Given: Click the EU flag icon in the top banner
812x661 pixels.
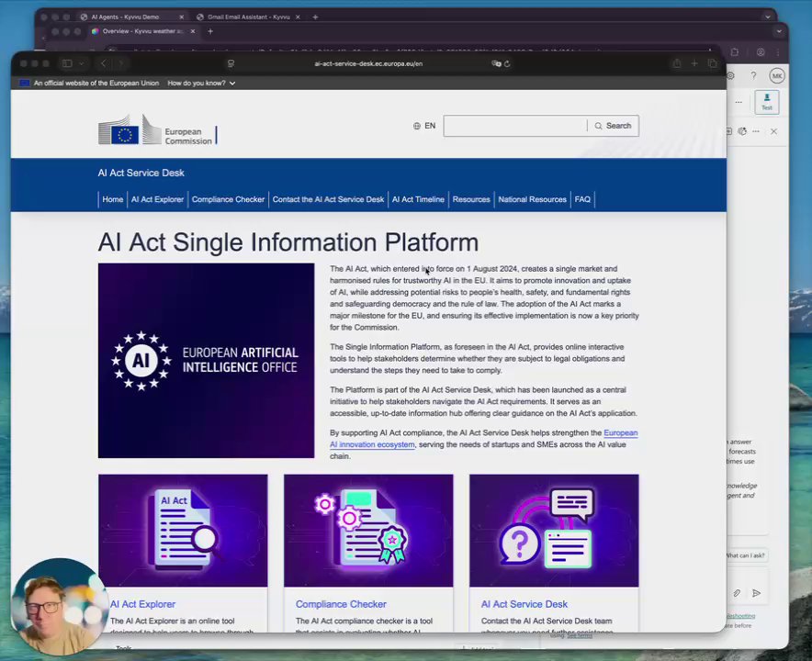Looking at the screenshot, I should click(x=24, y=83).
